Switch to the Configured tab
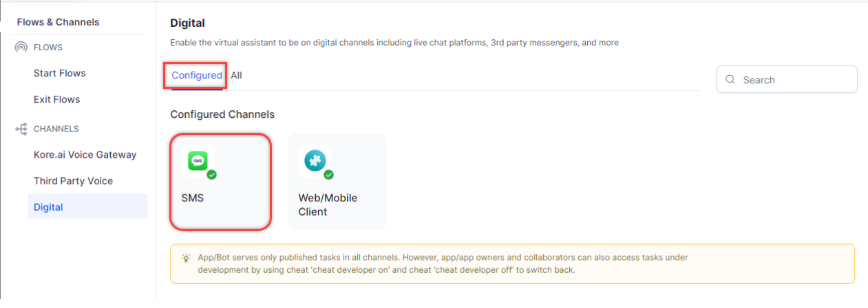This screenshot has width=868, height=308. (x=197, y=76)
